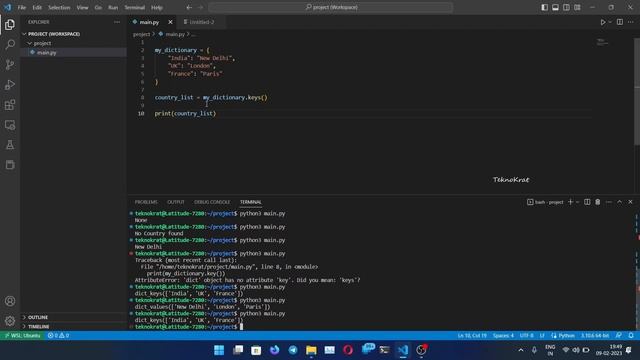
Task: Close the main.py tab
Action: 170,22
